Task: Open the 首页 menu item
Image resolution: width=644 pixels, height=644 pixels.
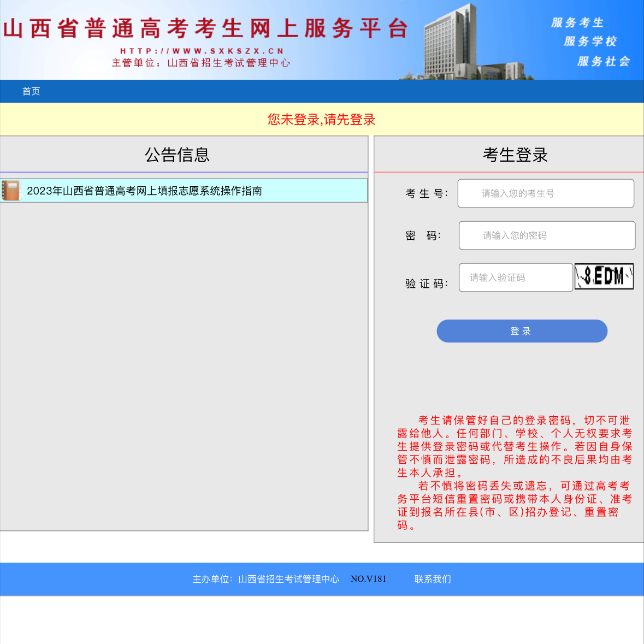Action: click(30, 91)
